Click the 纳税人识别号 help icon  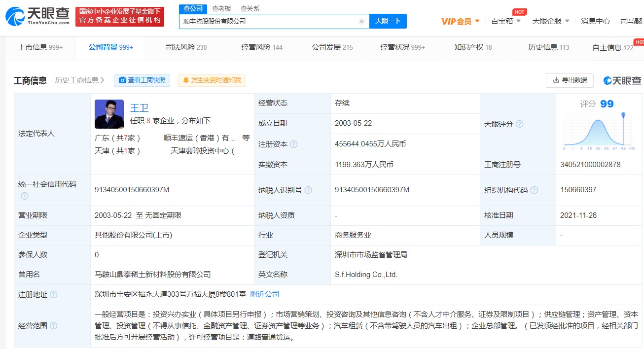pyautogui.click(x=308, y=190)
